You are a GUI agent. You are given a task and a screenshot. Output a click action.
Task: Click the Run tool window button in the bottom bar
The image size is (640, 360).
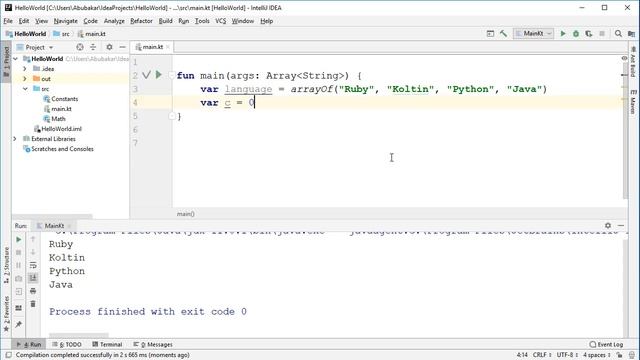point(29,344)
